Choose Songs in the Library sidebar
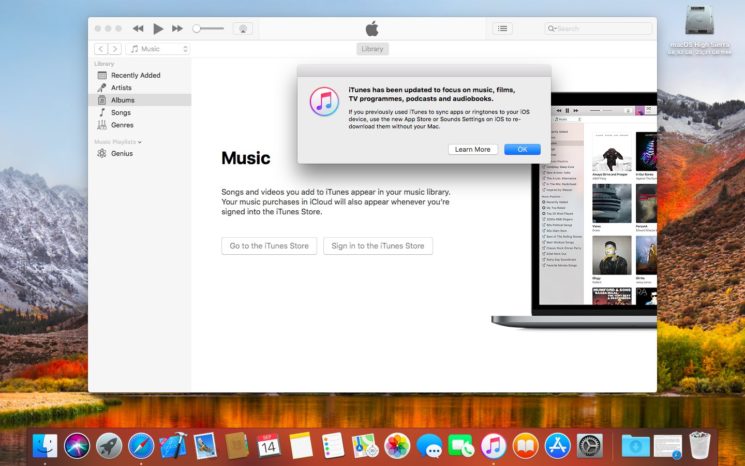745x466 pixels. pos(120,113)
